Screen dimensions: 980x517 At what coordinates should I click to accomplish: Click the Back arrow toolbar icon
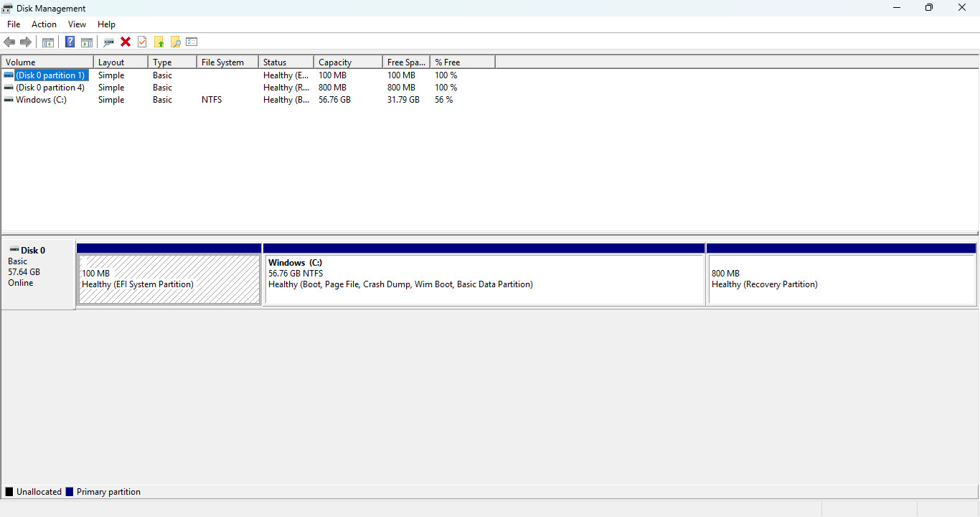[9, 42]
